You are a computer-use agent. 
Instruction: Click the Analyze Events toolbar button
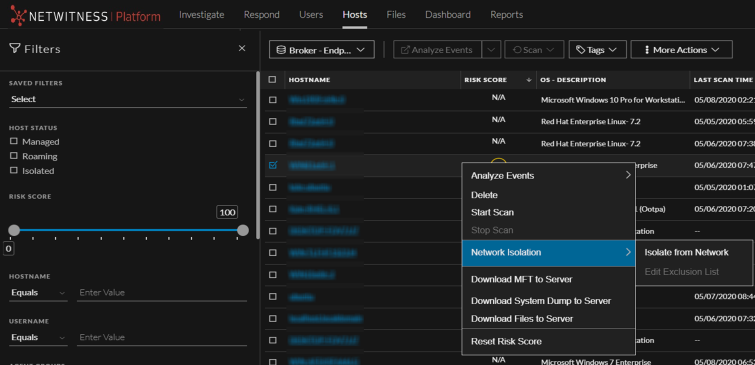click(437, 50)
